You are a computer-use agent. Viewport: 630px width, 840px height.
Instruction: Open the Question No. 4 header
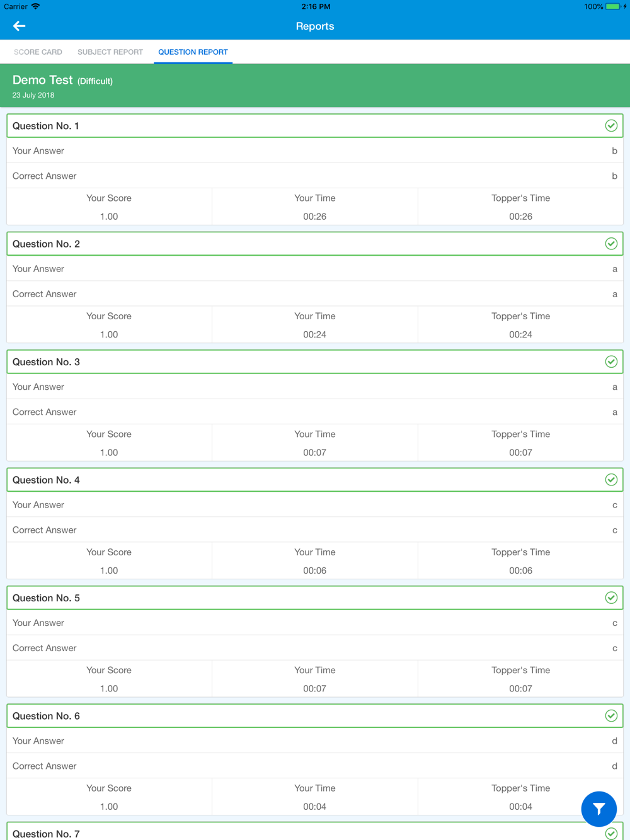(x=315, y=480)
